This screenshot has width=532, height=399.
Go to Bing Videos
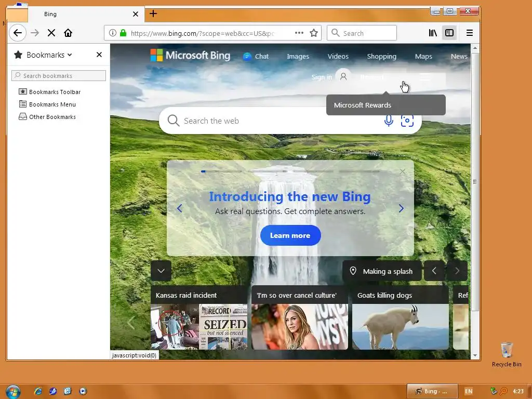[x=338, y=56]
